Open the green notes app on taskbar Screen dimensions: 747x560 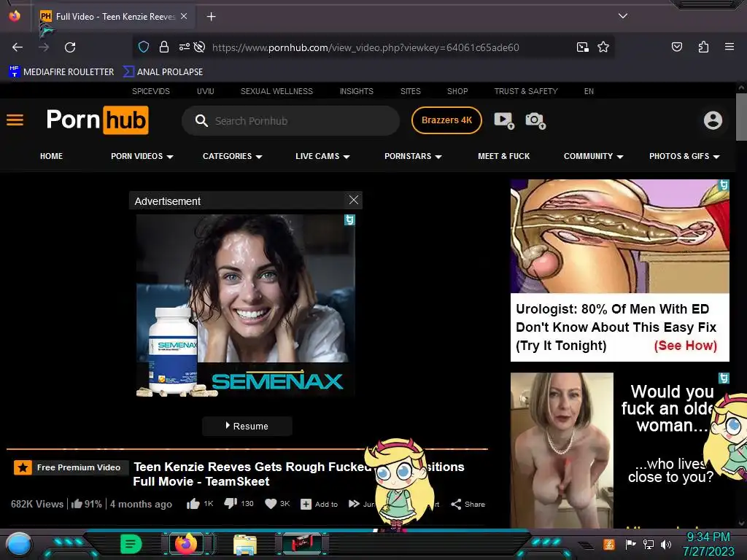coord(131,544)
